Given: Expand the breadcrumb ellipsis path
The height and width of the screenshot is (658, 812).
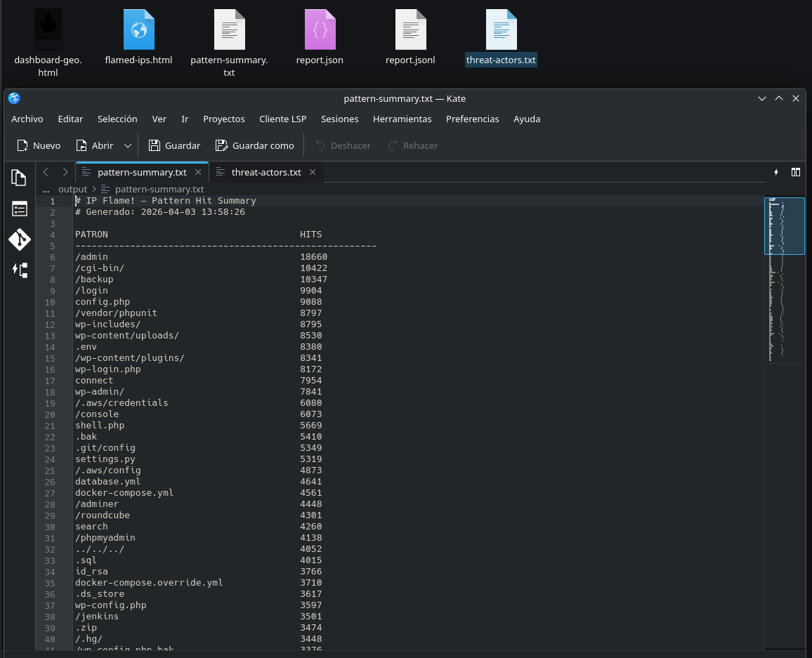Looking at the screenshot, I should [x=46, y=189].
